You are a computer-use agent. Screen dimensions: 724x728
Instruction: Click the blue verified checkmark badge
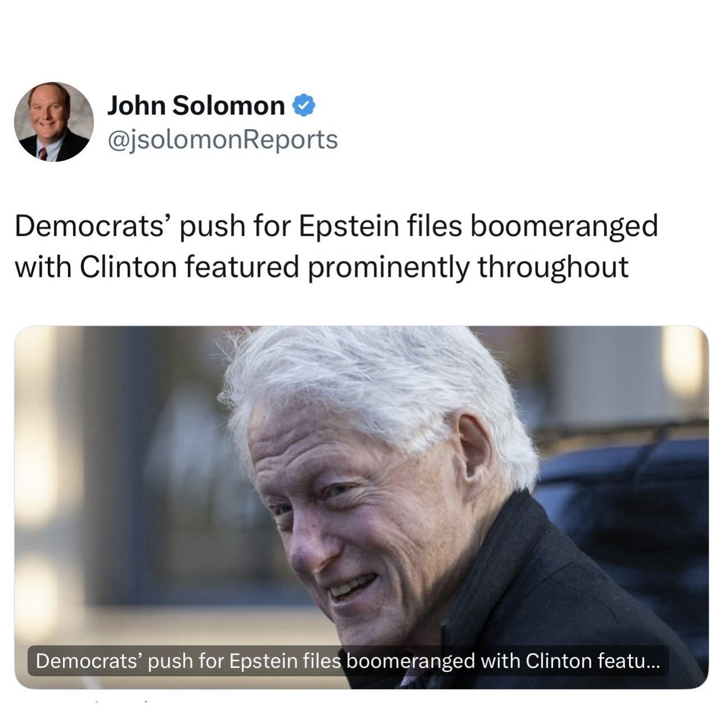point(304,105)
